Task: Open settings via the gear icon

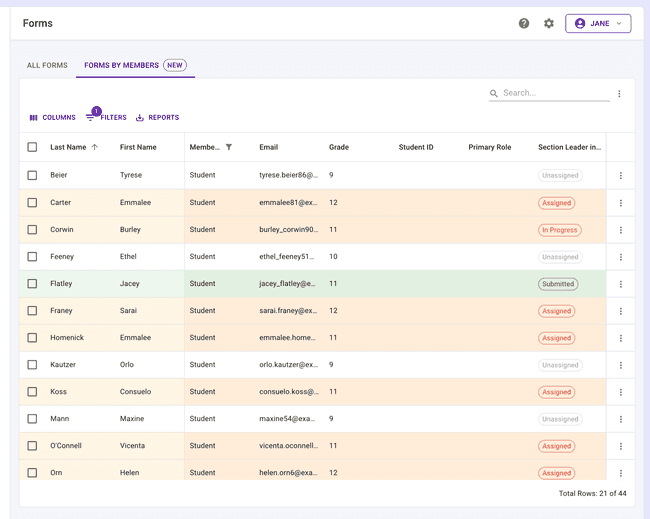Action: (549, 23)
